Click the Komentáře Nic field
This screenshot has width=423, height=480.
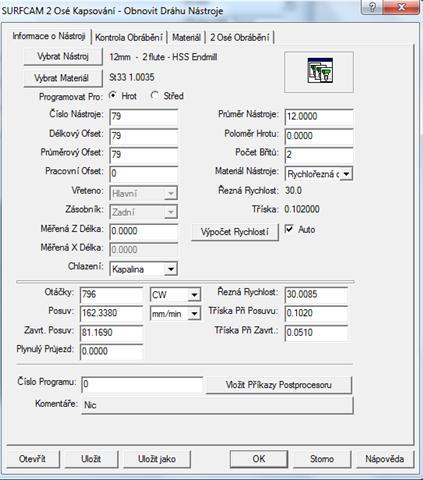tap(217, 405)
